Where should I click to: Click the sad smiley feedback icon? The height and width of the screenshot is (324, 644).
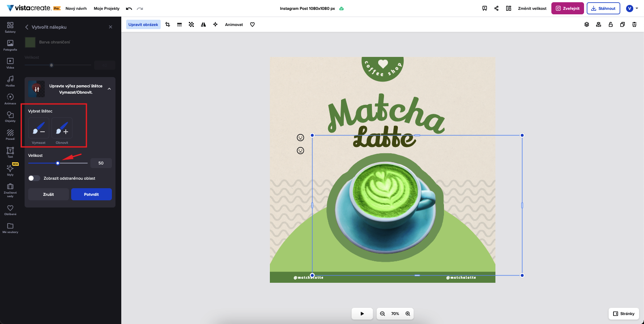301,151
